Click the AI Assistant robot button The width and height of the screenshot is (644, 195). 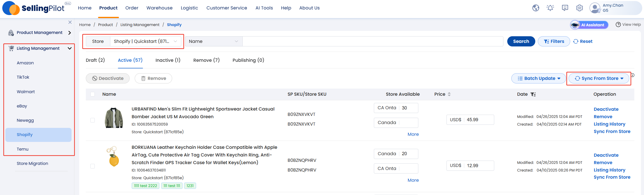coord(589,25)
